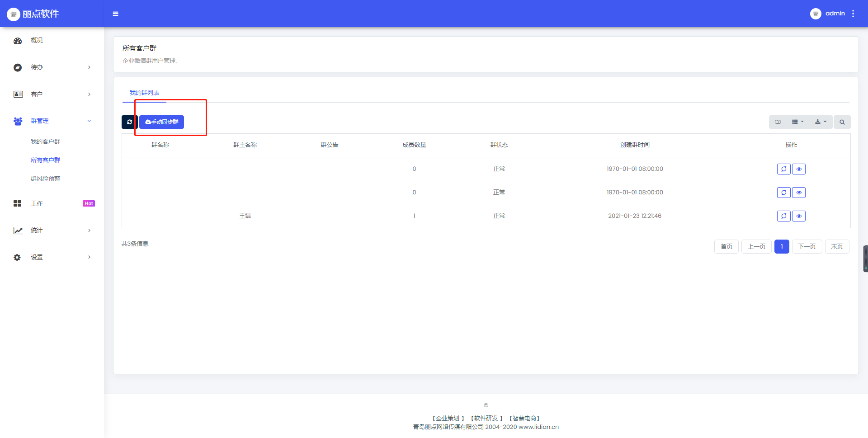Viewport: 868px width, 438px height.
Task: Click the 共3条信息 record count
Action: click(135, 244)
